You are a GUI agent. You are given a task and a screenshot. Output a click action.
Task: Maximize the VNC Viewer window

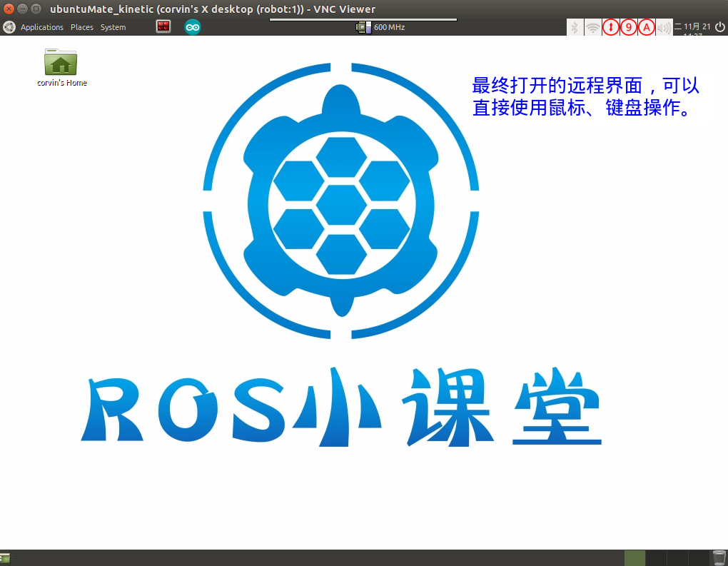pyautogui.click(x=36, y=9)
